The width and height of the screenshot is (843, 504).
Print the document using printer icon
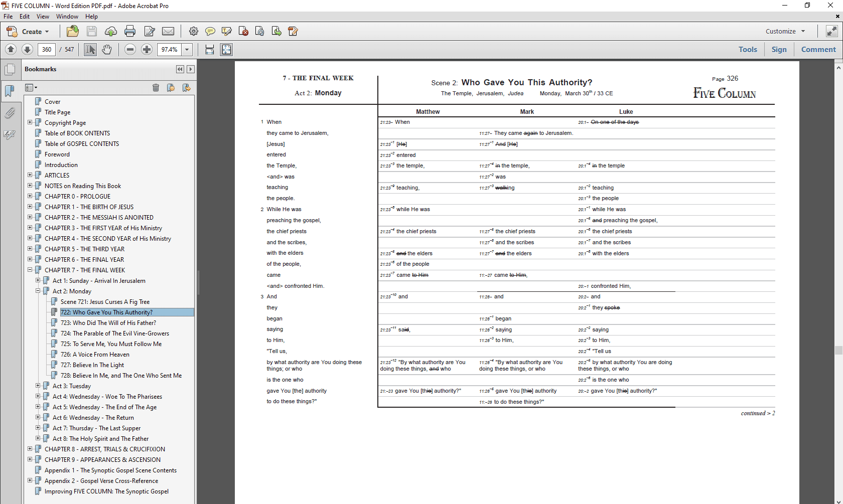130,31
